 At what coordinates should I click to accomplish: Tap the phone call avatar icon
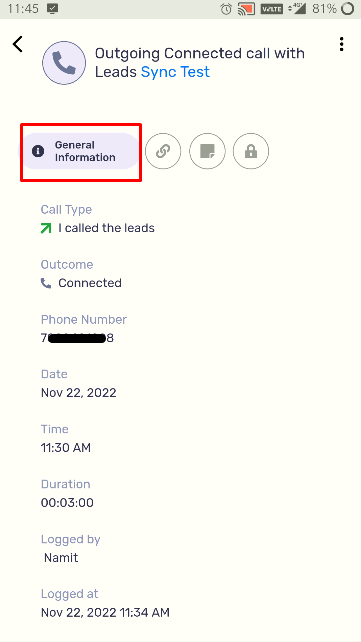point(64,63)
